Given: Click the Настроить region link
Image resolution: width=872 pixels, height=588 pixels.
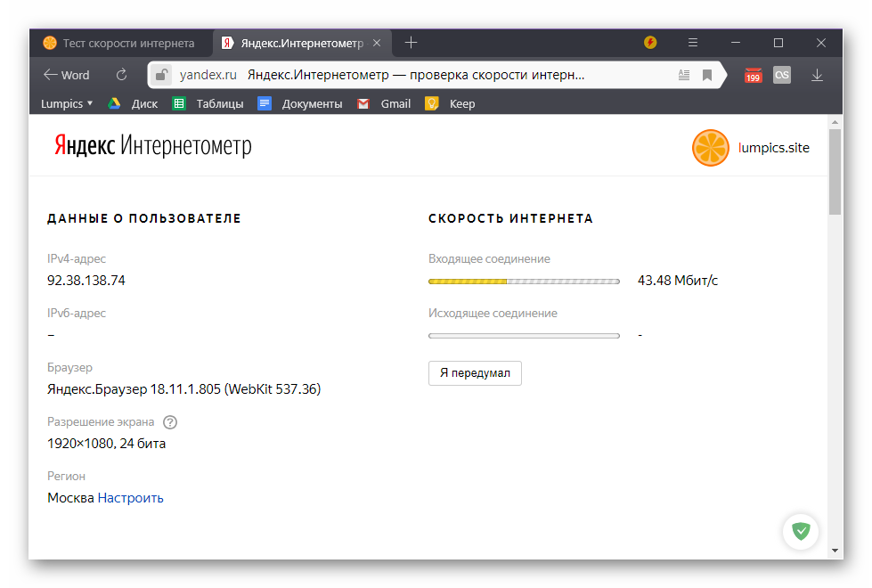Looking at the screenshot, I should click(131, 498).
